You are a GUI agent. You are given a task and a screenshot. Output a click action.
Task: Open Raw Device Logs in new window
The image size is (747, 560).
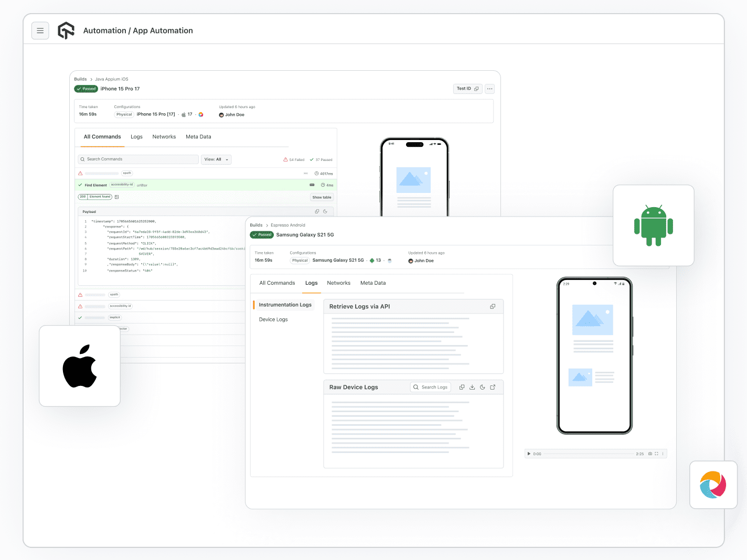[x=493, y=387]
